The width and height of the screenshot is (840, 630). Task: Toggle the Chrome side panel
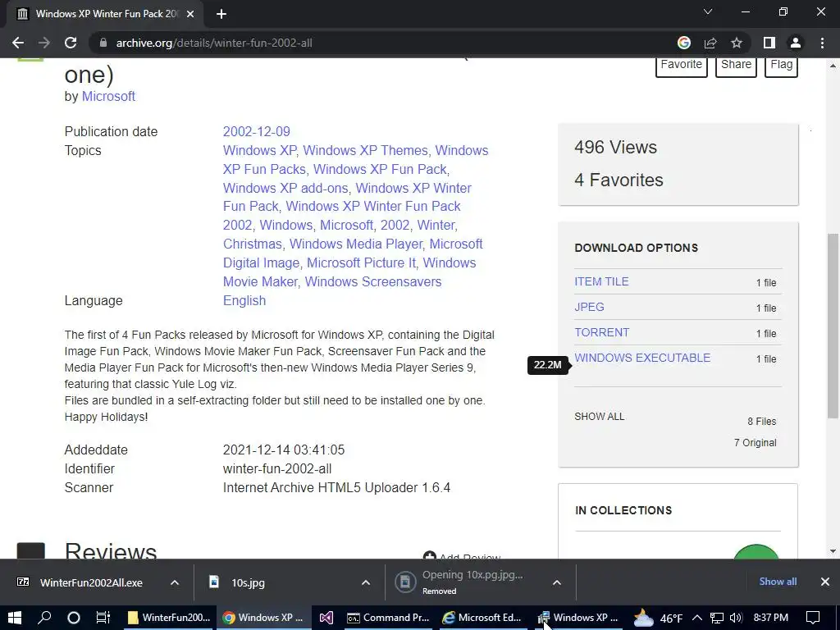pyautogui.click(x=769, y=43)
